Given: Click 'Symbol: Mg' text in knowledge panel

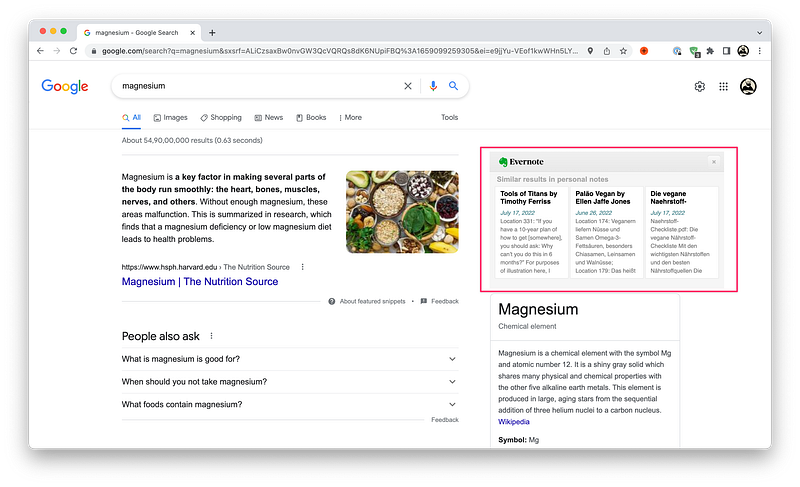Looking at the screenshot, I should [518, 440].
